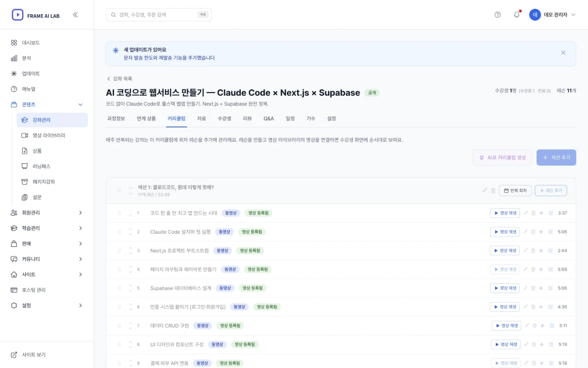Delete section 1 with the trash icon
Viewport: 588px width, 368px height.
[493, 190]
